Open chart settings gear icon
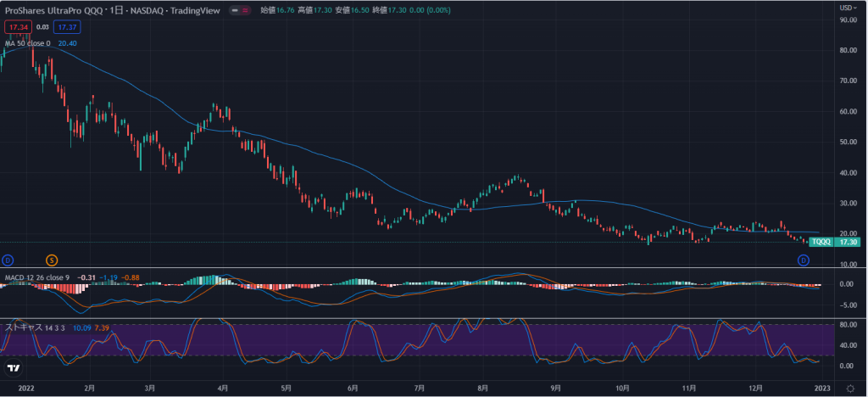 point(850,388)
